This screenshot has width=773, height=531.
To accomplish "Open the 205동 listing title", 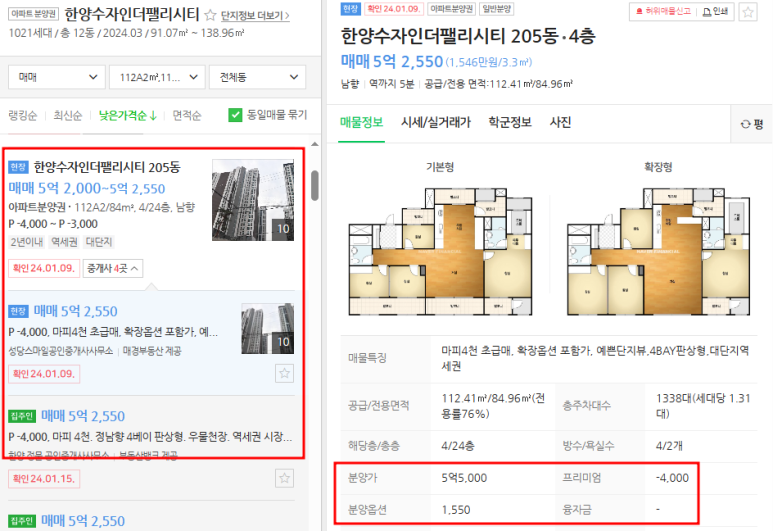I will click(107, 167).
